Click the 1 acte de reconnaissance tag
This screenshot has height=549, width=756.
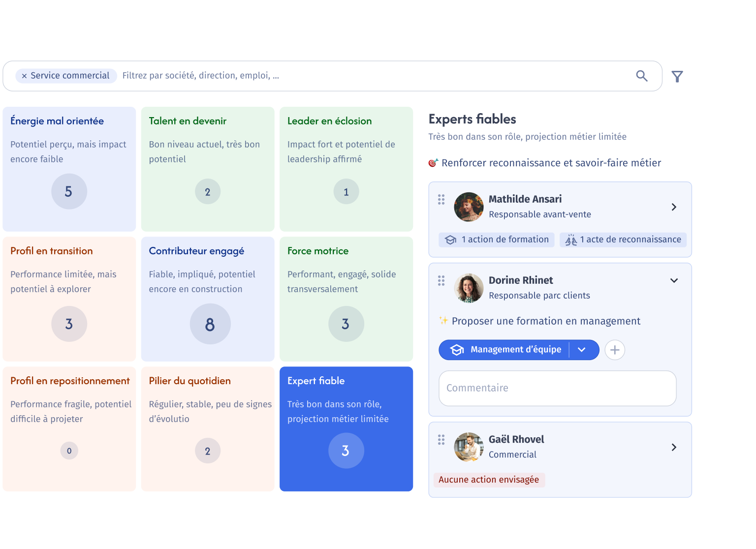tap(623, 240)
